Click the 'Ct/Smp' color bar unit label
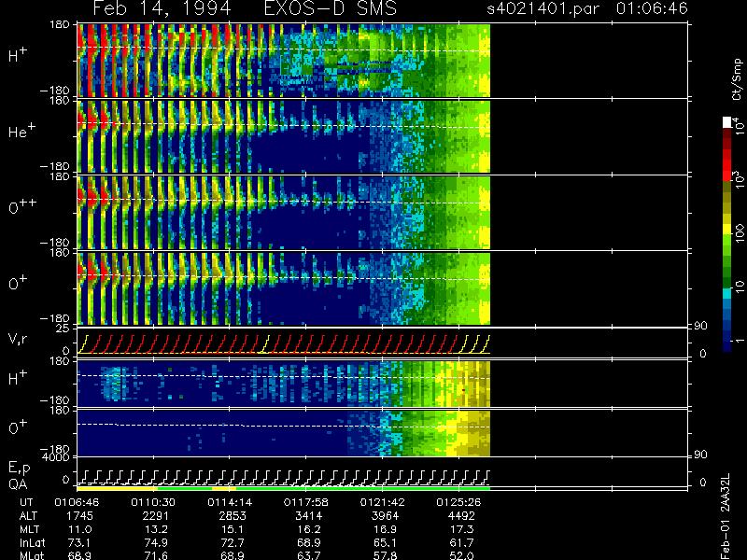Screen dimensions: 747x560 click(737, 79)
